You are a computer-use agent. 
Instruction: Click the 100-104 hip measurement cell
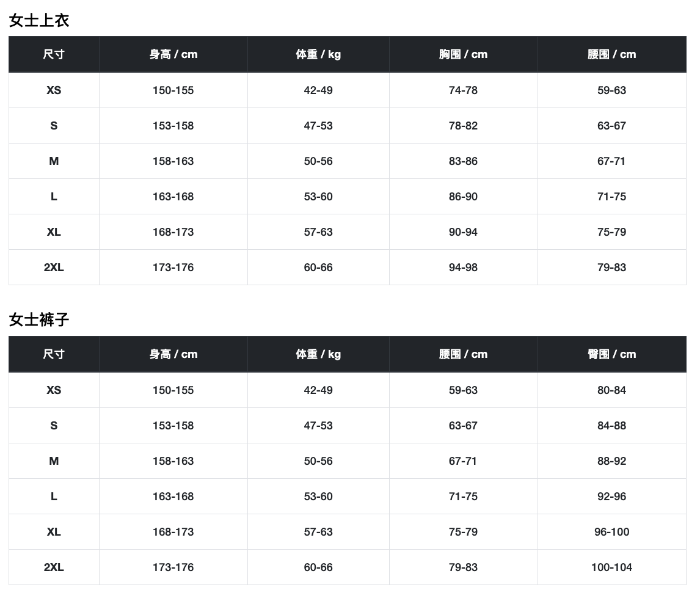pyautogui.click(x=611, y=567)
